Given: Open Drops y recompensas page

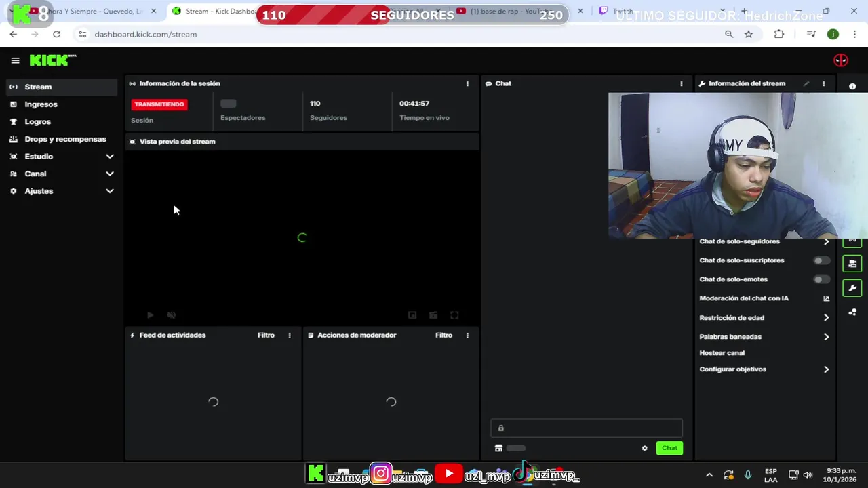Looking at the screenshot, I should click(62, 139).
